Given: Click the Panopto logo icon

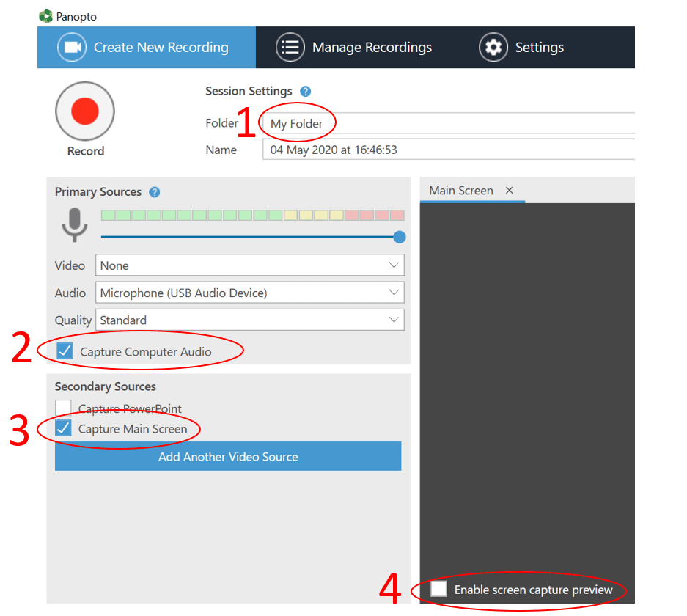Looking at the screenshot, I should pos(45,16).
